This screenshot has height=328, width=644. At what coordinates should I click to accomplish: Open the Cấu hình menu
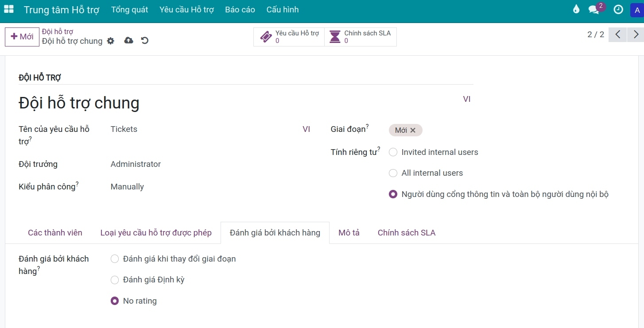[x=283, y=10]
